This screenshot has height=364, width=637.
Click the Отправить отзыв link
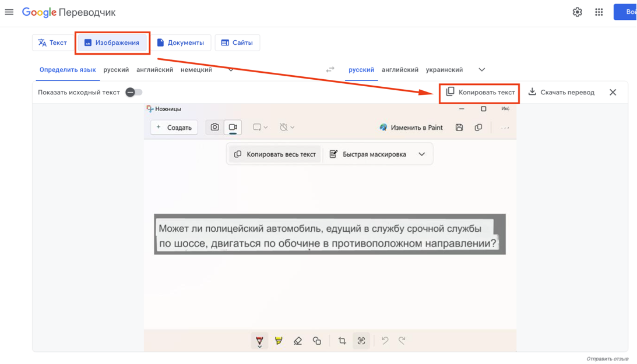click(x=608, y=359)
